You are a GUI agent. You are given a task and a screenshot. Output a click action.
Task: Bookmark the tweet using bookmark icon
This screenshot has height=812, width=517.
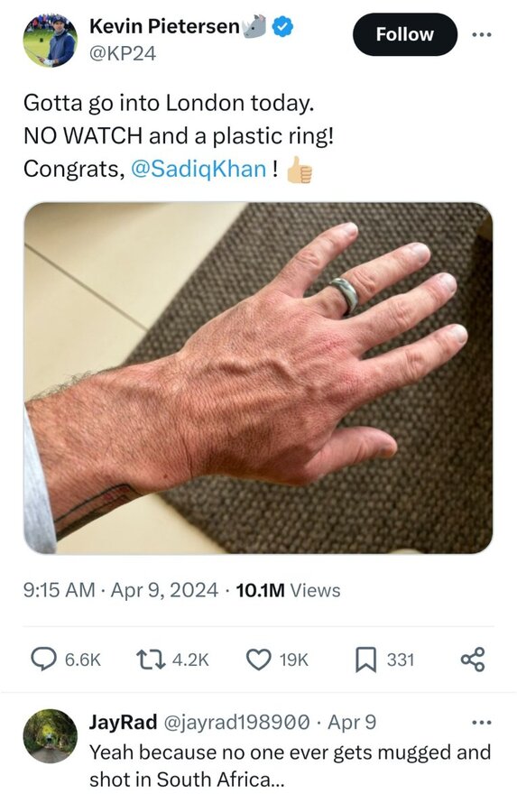(x=365, y=660)
